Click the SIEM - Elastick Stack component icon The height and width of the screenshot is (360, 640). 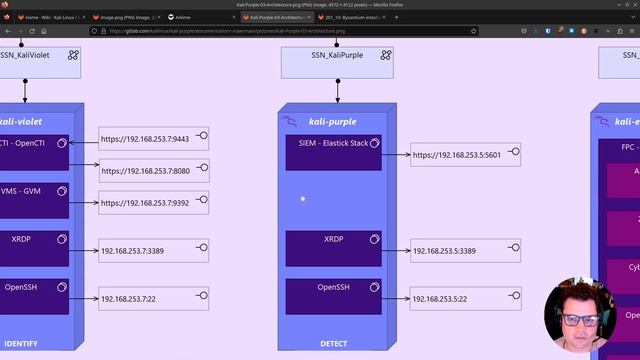(375, 143)
